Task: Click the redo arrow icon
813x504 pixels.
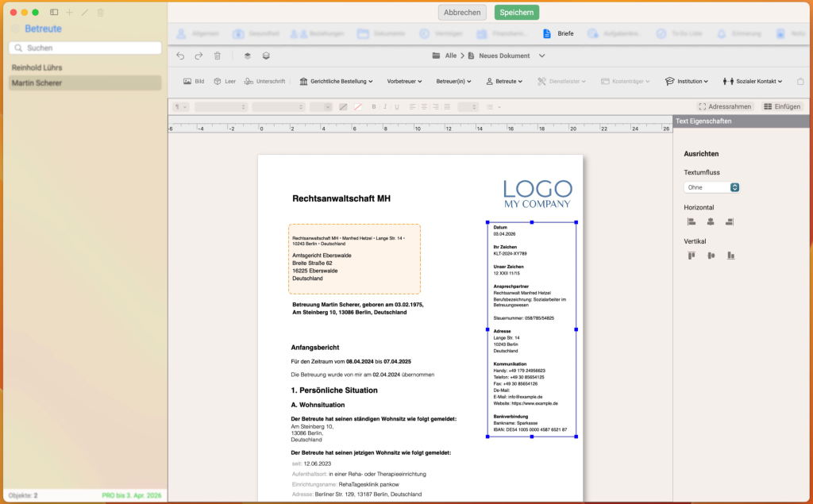Action: (x=198, y=56)
